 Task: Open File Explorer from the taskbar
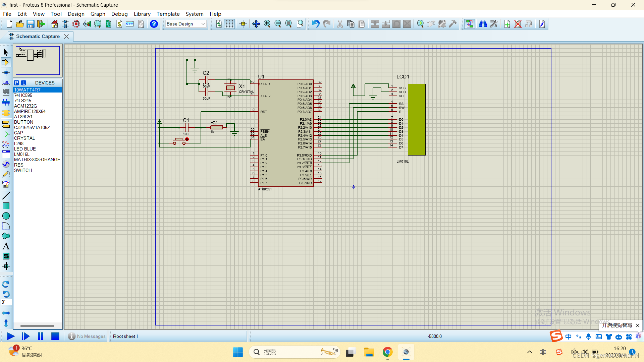point(369,352)
